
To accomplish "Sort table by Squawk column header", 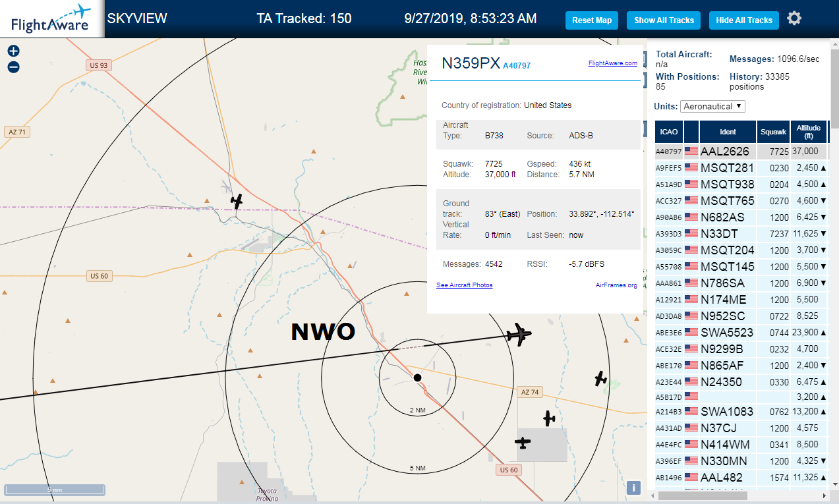I will (773, 132).
